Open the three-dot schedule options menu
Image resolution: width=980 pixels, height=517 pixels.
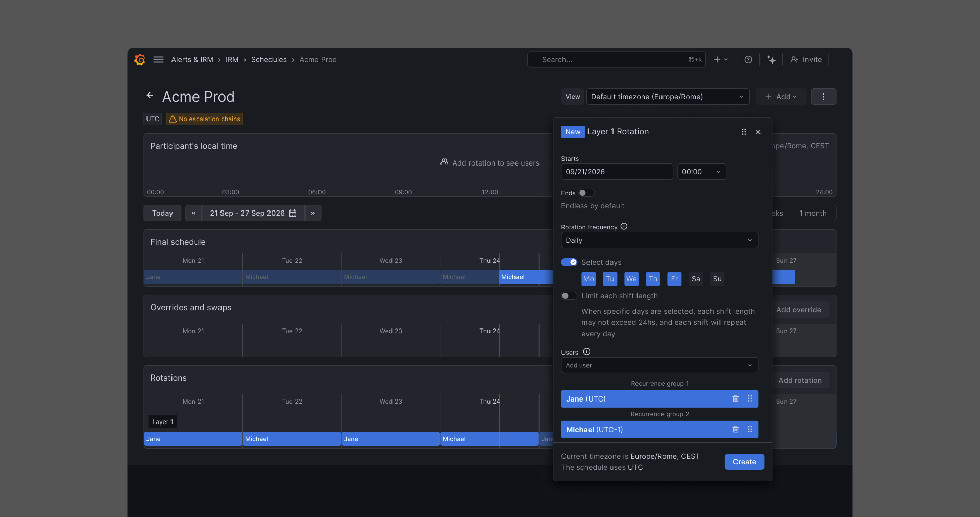[x=823, y=97]
